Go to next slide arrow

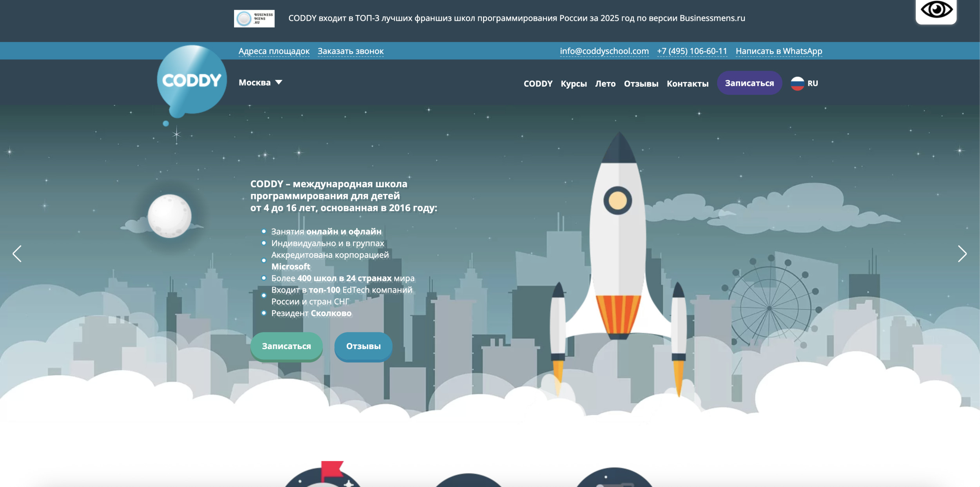pyautogui.click(x=962, y=254)
